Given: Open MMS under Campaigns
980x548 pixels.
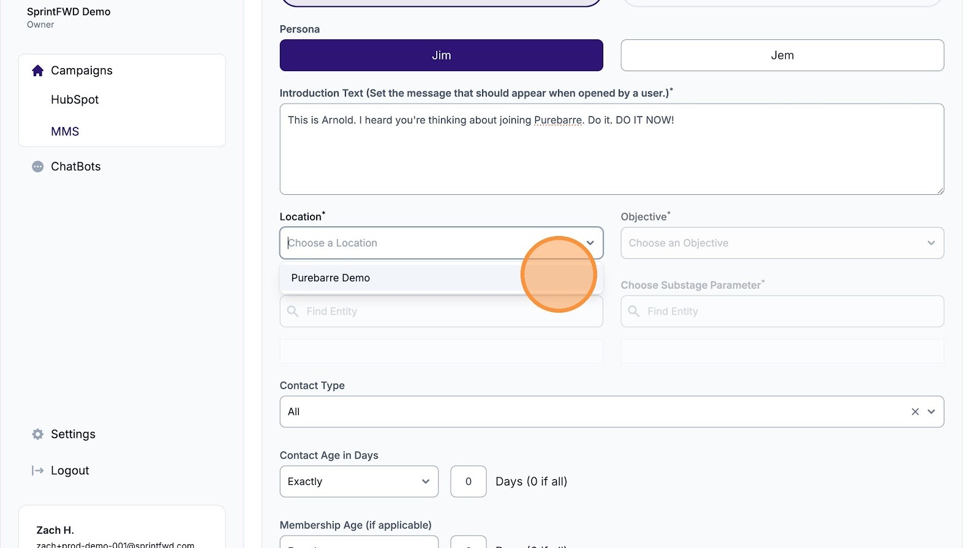Looking at the screenshot, I should [65, 132].
